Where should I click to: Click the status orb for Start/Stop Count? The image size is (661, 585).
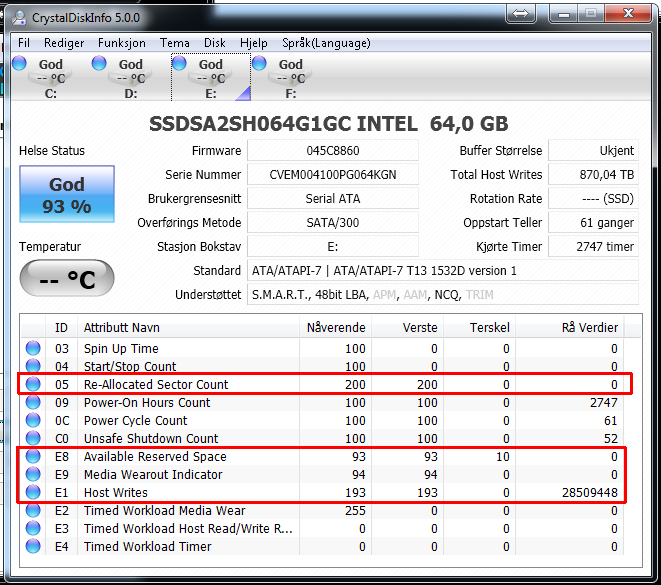click(x=33, y=366)
